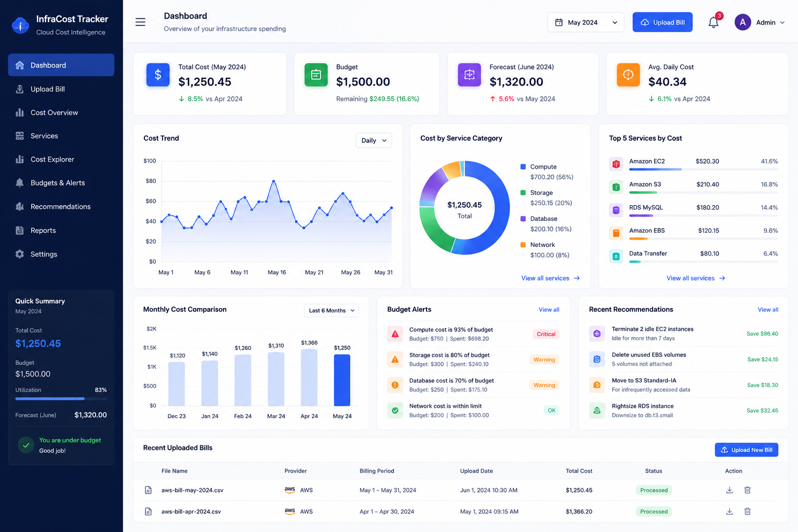Open the notifications bell
Viewport: 798px width, 532px height.
coord(713,22)
